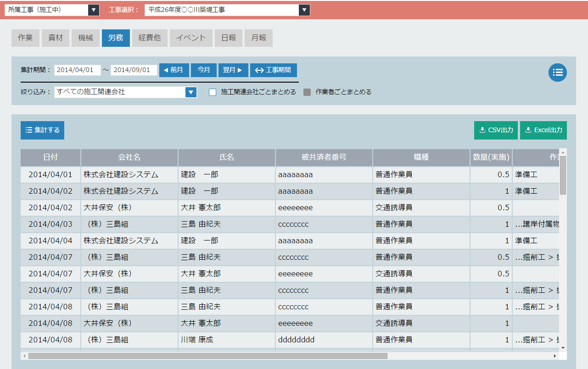
Task: Click 会社名 column header
Action: pos(129,157)
